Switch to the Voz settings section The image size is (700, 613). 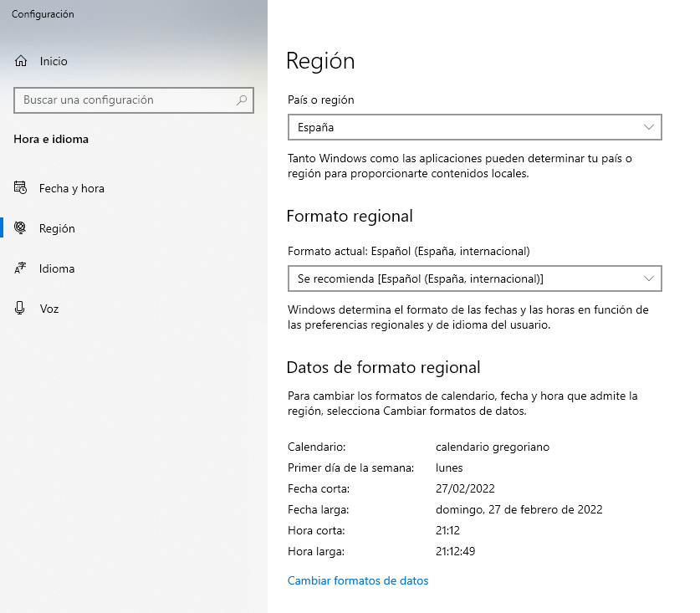coord(49,309)
